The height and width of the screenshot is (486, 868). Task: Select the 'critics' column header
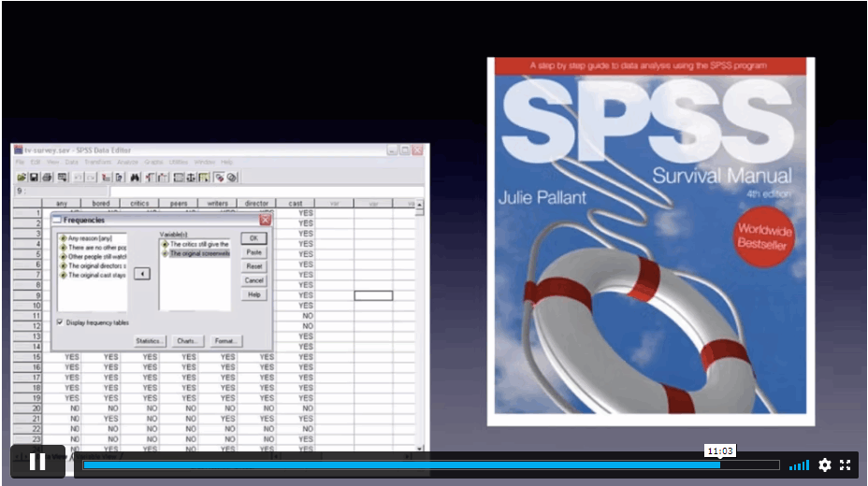coord(139,204)
